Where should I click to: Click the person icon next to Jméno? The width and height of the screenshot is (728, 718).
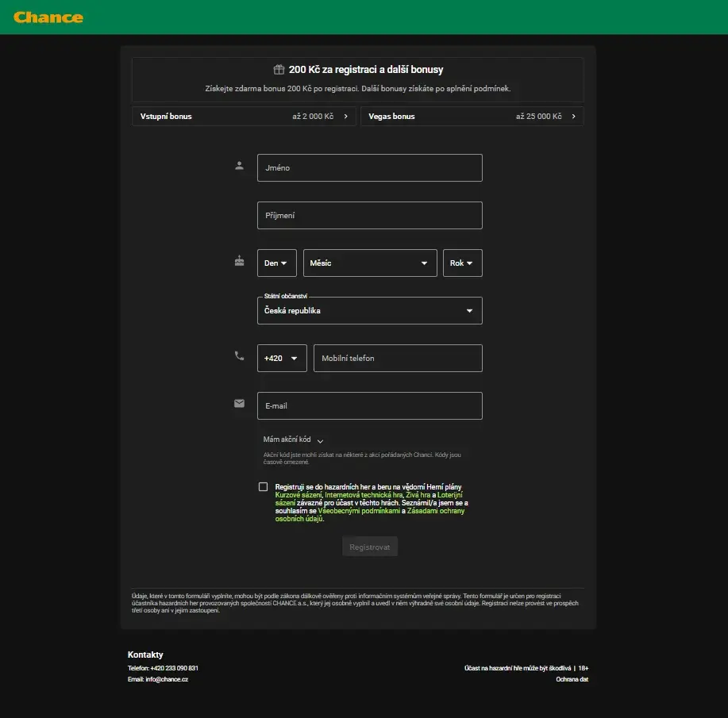point(239,165)
